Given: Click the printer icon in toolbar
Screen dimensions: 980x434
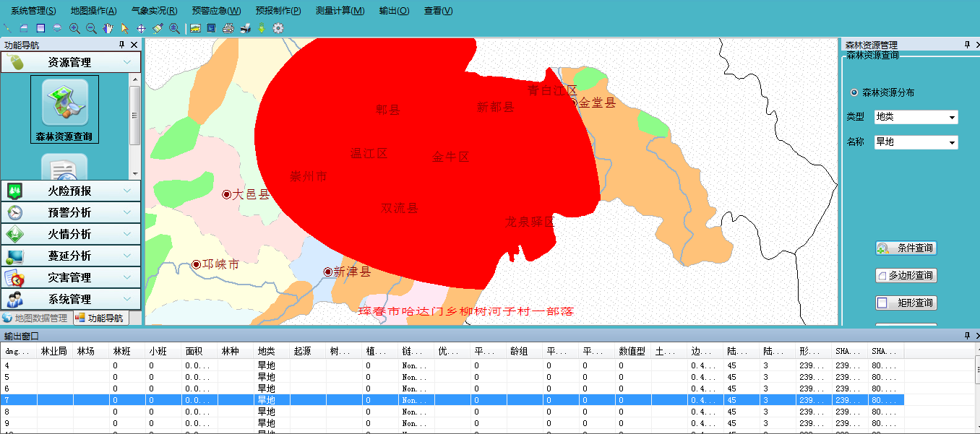Looking at the screenshot, I should (228, 28).
